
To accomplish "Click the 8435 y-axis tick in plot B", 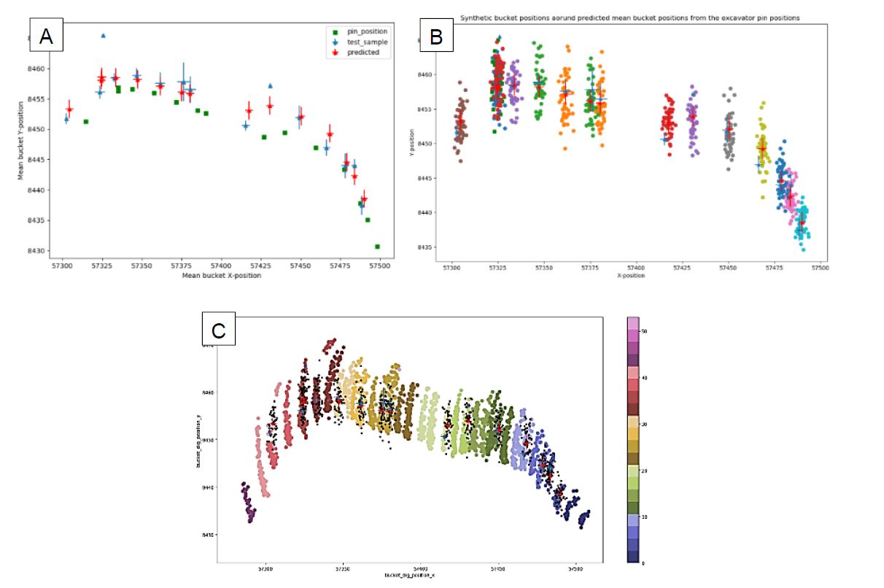I will click(426, 247).
